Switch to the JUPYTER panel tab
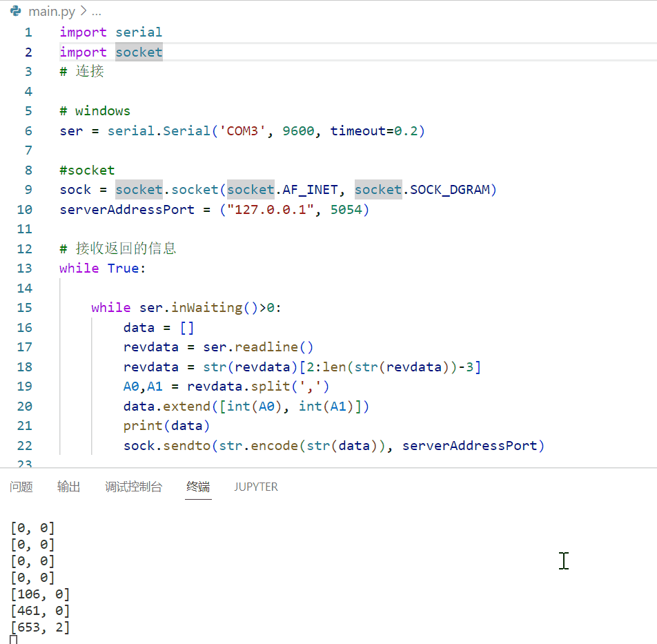This screenshot has width=657, height=644. [255, 487]
